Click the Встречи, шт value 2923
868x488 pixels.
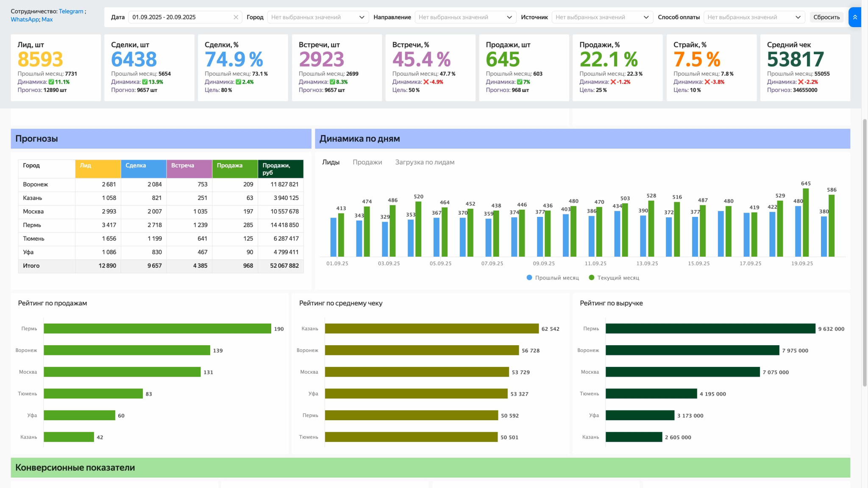322,59
